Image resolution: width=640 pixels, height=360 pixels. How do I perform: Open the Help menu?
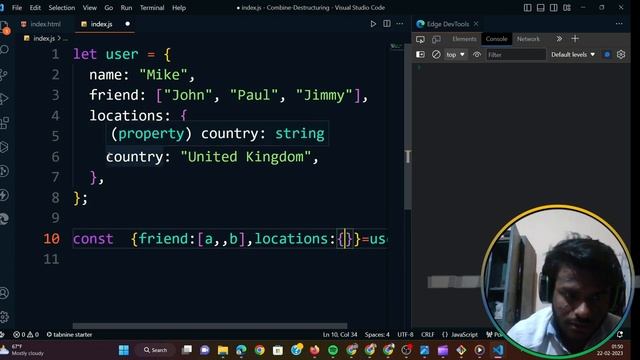pyautogui.click(x=179, y=8)
